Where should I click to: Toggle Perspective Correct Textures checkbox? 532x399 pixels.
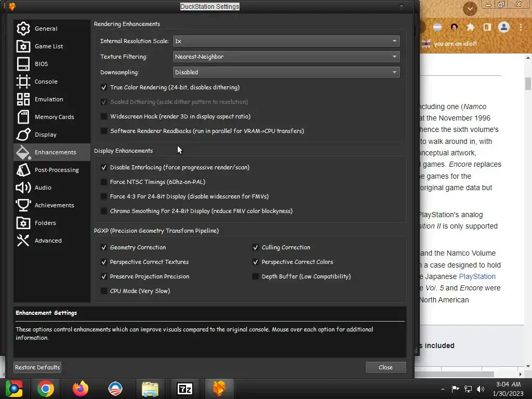pyautogui.click(x=104, y=262)
